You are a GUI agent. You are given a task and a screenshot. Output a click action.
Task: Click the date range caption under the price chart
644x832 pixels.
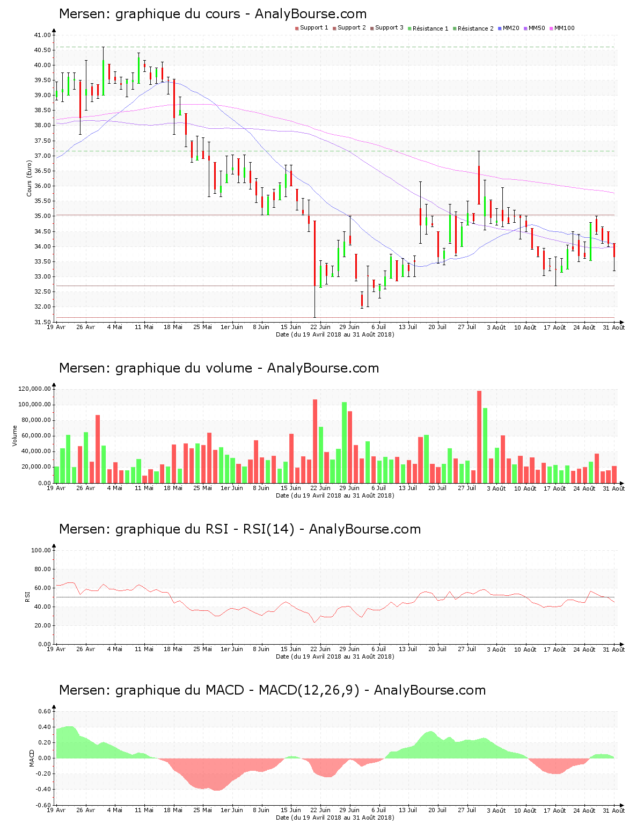coord(335,334)
